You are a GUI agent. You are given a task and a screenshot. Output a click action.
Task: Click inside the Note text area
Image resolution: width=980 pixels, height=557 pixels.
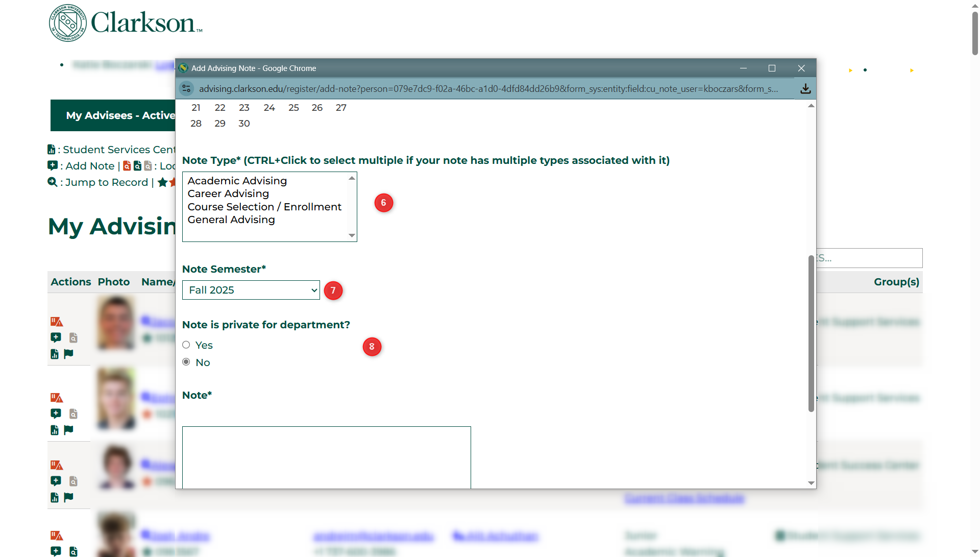point(326,457)
